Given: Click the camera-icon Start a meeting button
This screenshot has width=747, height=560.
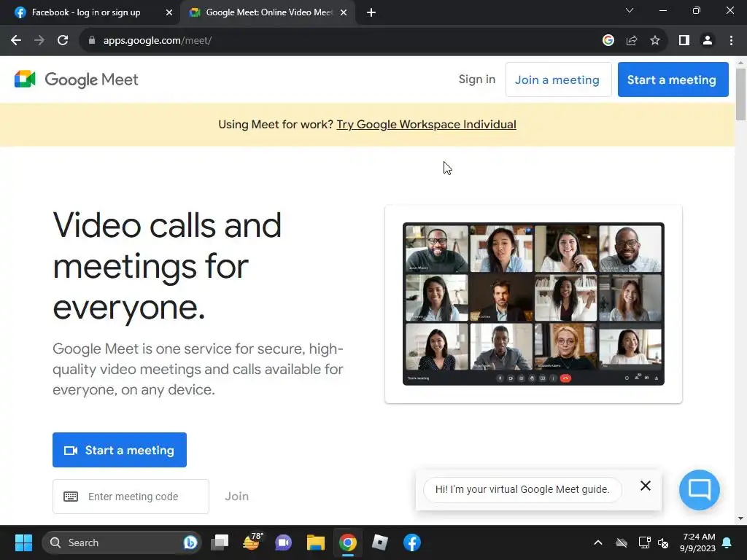Looking at the screenshot, I should click(x=120, y=450).
